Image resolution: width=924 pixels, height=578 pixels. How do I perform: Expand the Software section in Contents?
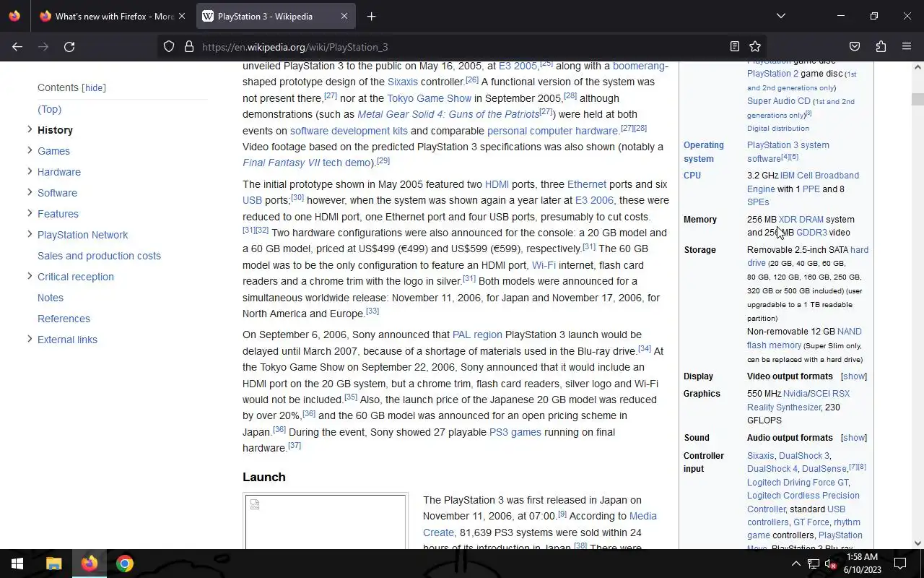pyautogui.click(x=30, y=192)
